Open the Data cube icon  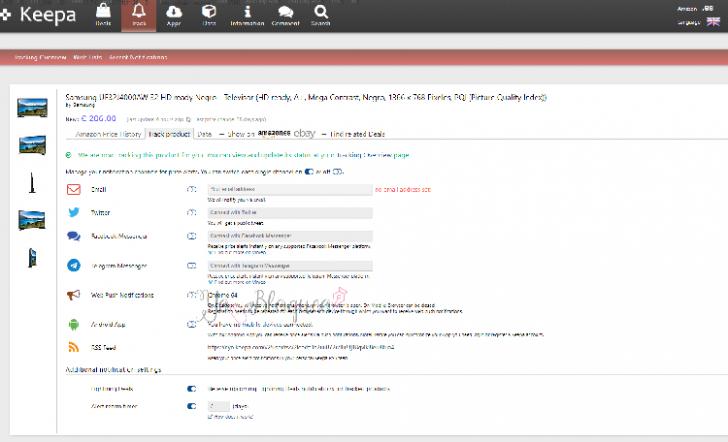click(209, 14)
